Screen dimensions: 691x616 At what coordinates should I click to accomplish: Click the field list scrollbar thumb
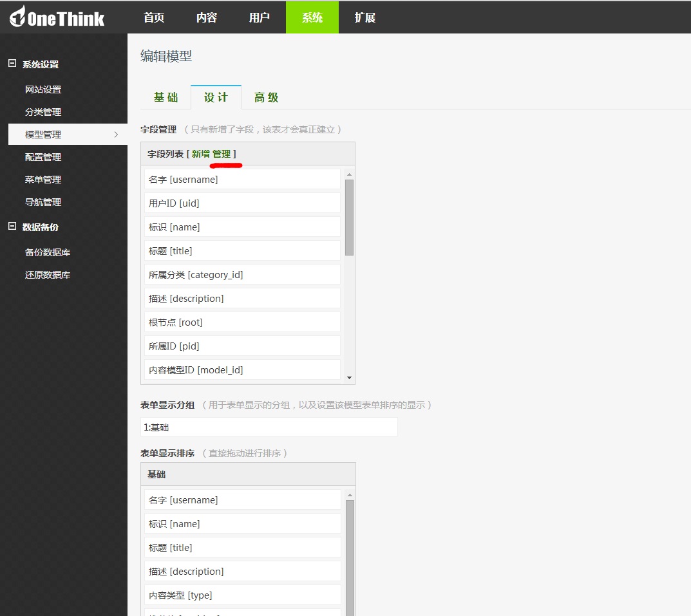(350, 218)
